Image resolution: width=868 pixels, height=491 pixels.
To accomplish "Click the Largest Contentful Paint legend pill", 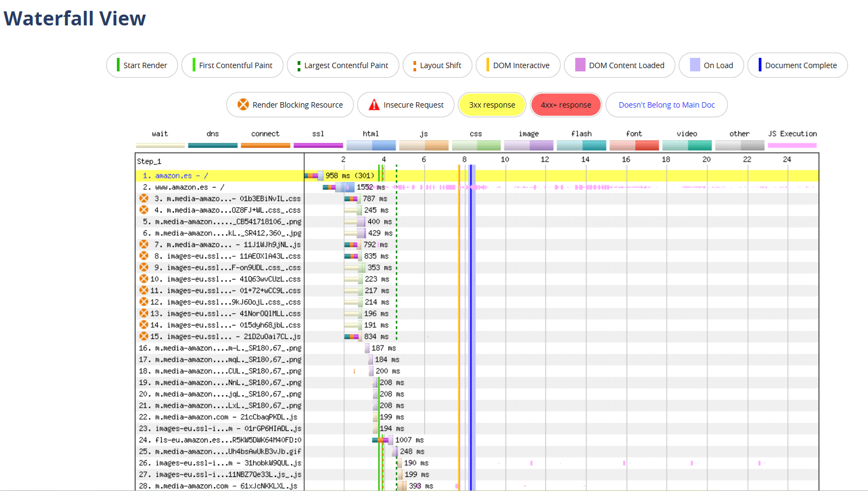I will [343, 65].
